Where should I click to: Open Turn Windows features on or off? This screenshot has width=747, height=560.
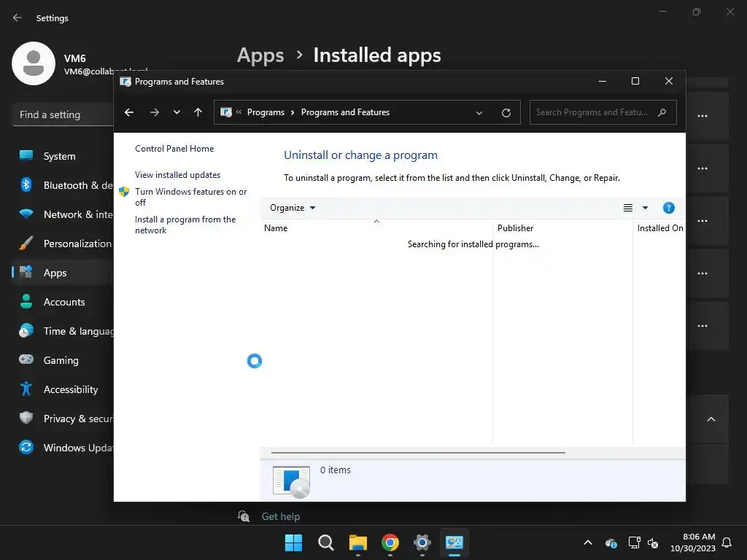click(x=190, y=197)
